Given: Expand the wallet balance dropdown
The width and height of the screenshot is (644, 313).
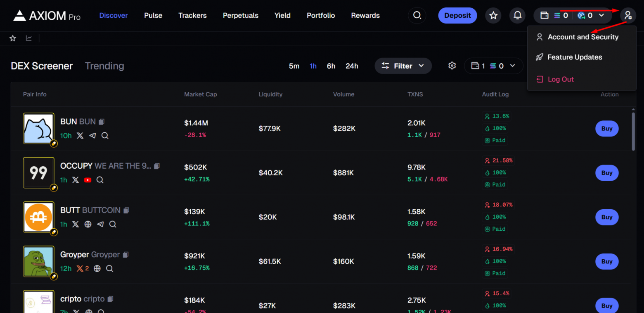Looking at the screenshot, I should click(601, 15).
